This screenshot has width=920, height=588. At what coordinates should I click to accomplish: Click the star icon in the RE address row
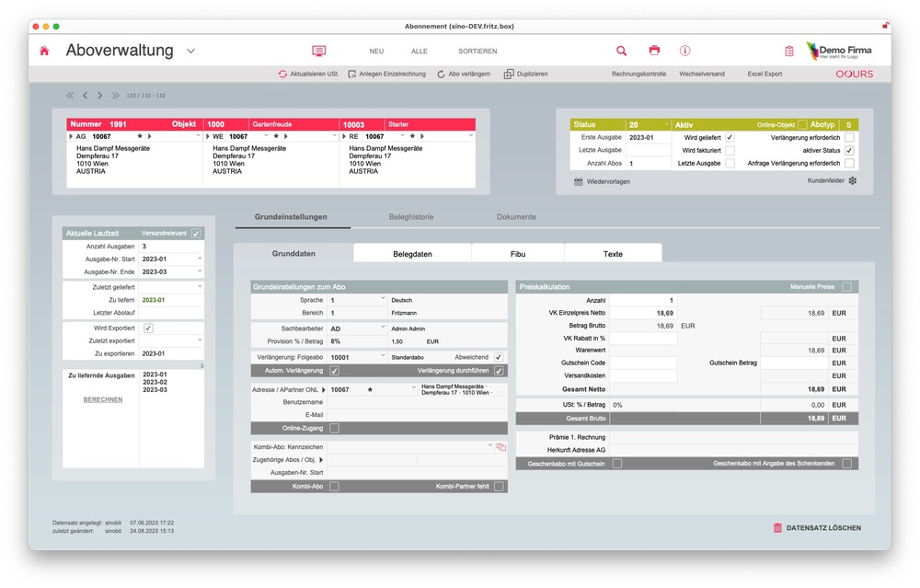coord(412,136)
